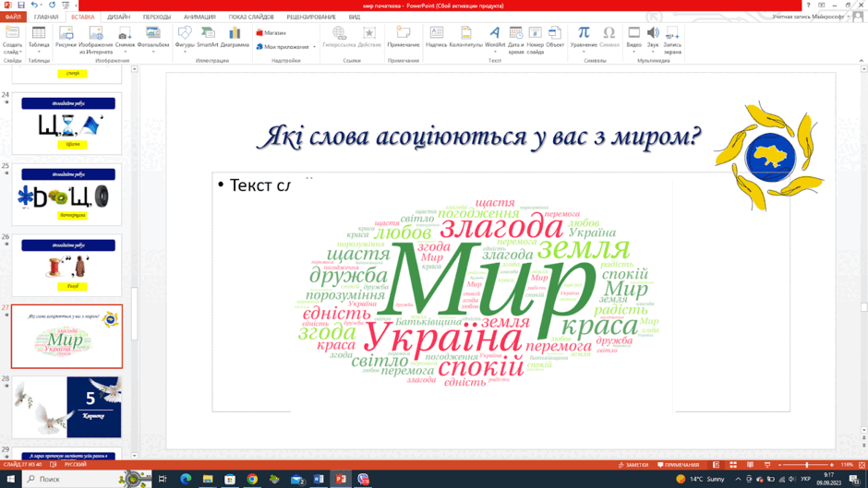Open the РЕЦЕНЗИРОВАНИЕ tab

coord(311,18)
